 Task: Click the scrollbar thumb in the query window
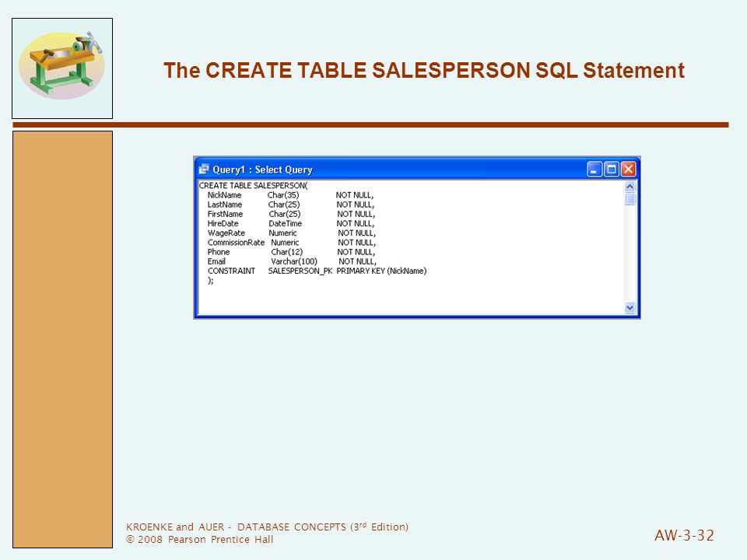point(630,199)
